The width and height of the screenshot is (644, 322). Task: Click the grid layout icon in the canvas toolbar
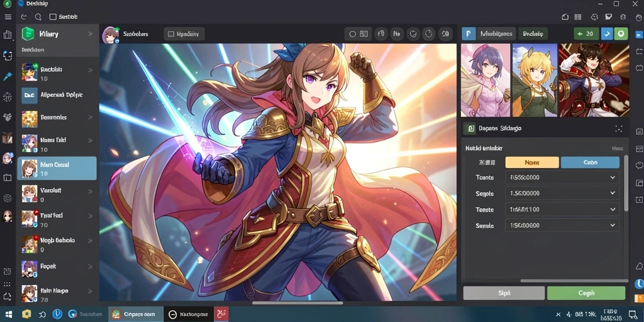(364, 34)
